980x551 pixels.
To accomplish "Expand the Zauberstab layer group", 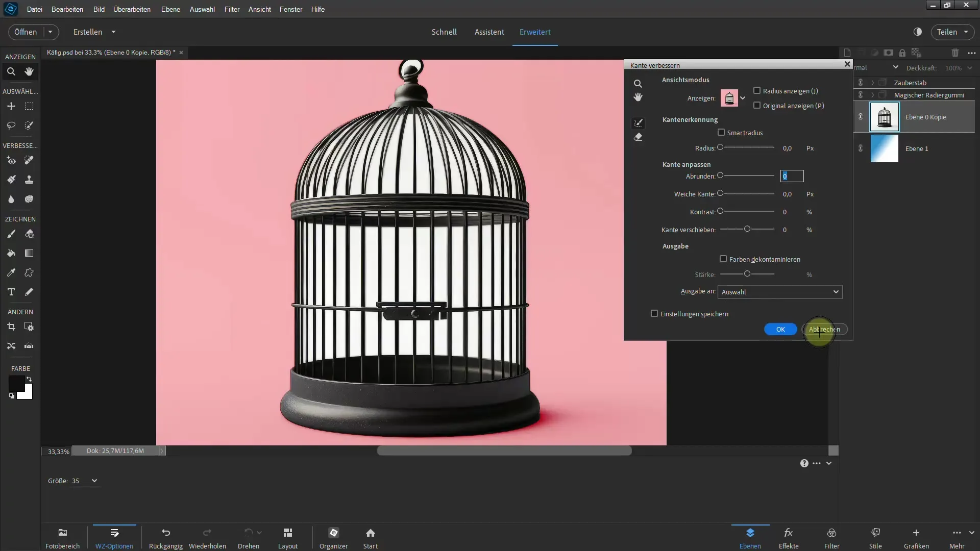I will pyautogui.click(x=873, y=83).
